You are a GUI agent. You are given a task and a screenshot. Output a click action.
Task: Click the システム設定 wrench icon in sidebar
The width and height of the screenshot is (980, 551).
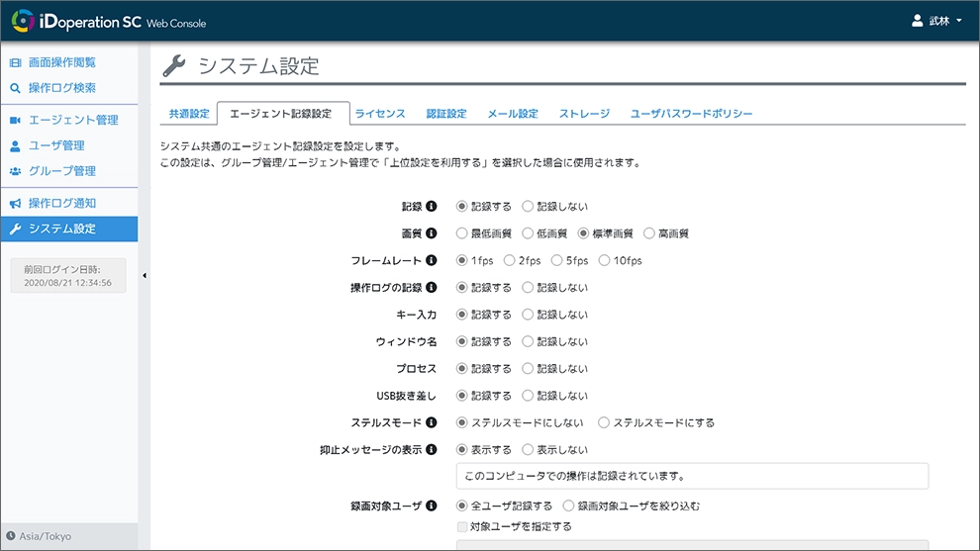pyautogui.click(x=15, y=229)
